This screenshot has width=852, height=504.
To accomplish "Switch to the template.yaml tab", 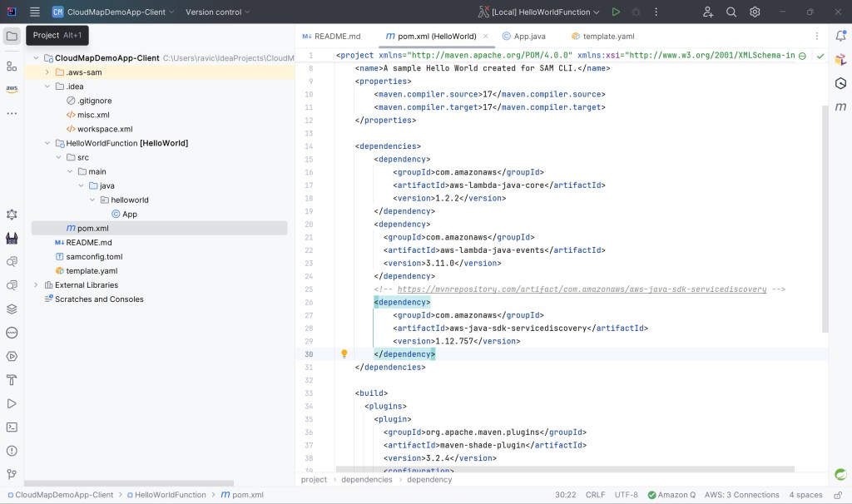I will pyautogui.click(x=607, y=37).
